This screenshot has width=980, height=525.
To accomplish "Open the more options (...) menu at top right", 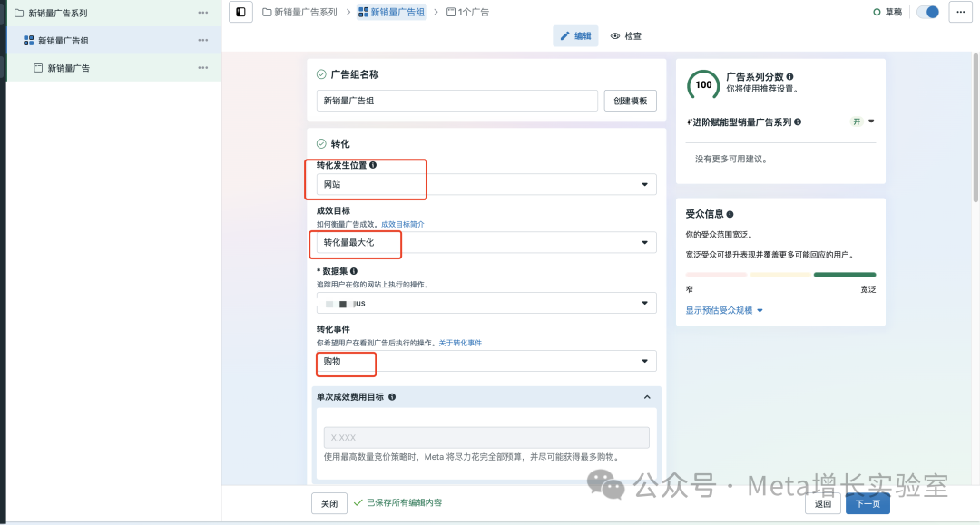I will 961,13.
